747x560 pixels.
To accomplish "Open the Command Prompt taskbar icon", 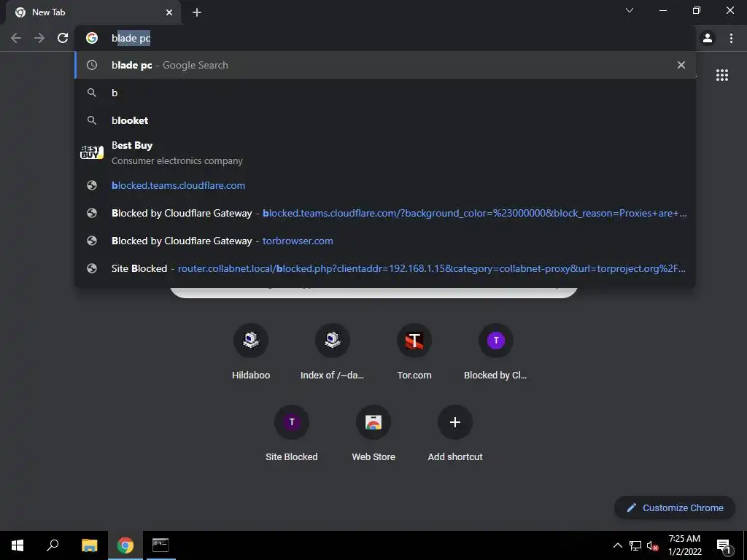I will 160,545.
